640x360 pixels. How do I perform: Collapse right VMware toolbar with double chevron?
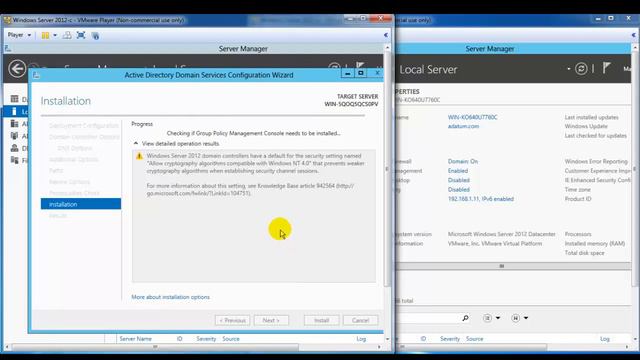[633, 35]
